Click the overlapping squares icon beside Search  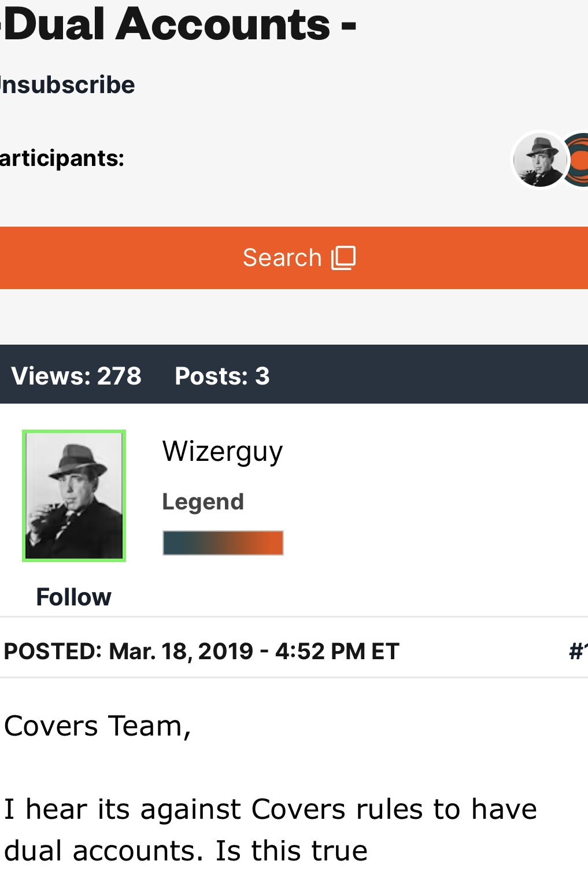[343, 257]
